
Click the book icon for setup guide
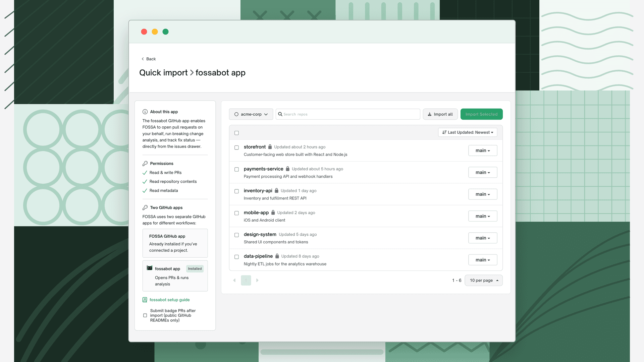coord(145,300)
